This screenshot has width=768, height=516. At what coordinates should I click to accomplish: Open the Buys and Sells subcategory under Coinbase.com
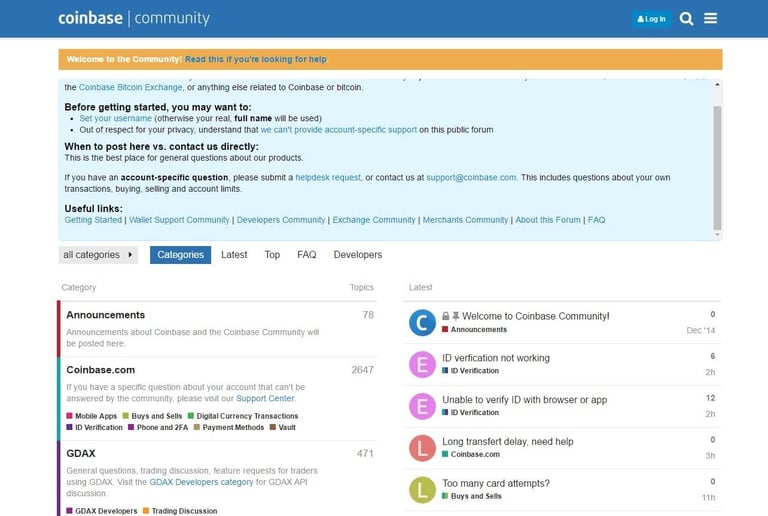coord(152,416)
